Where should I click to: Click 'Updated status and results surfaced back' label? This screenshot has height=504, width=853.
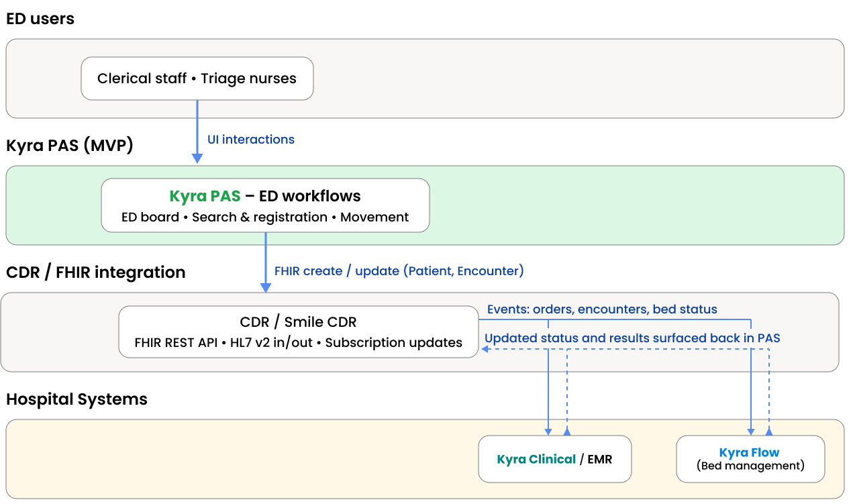click(x=632, y=338)
